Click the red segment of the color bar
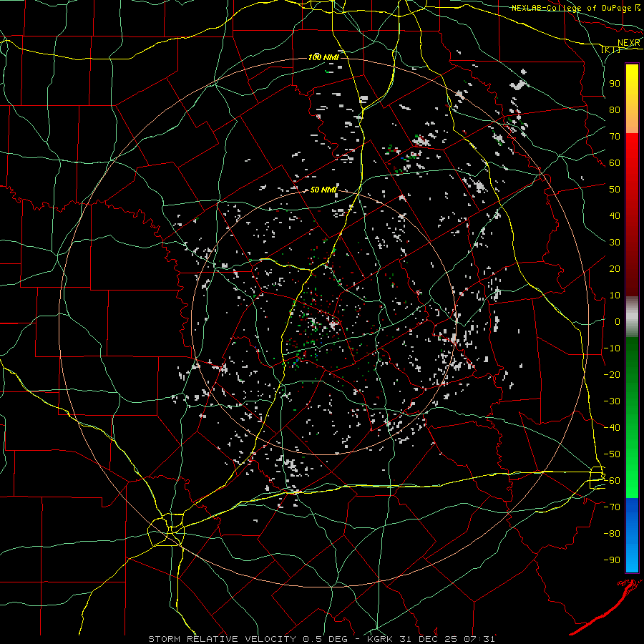 632,215
